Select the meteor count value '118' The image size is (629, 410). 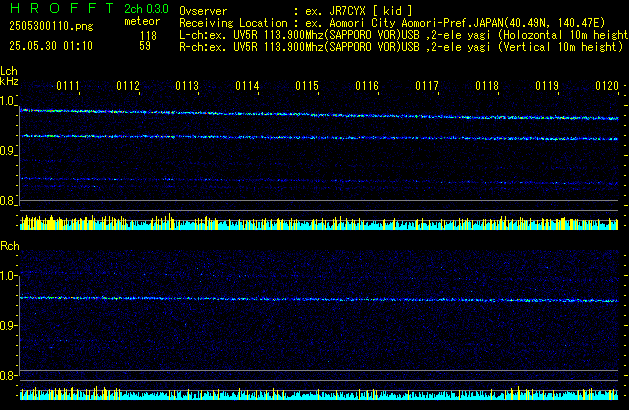pyautogui.click(x=148, y=36)
